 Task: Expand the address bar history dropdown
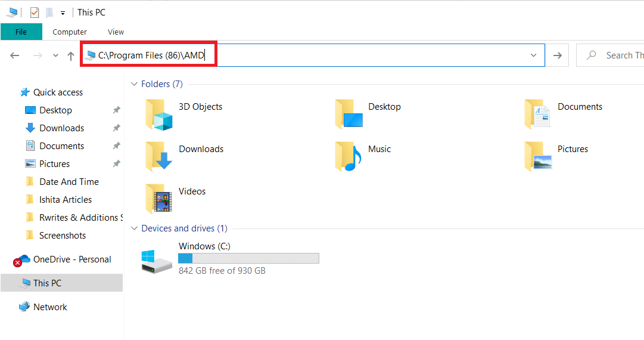pos(534,55)
